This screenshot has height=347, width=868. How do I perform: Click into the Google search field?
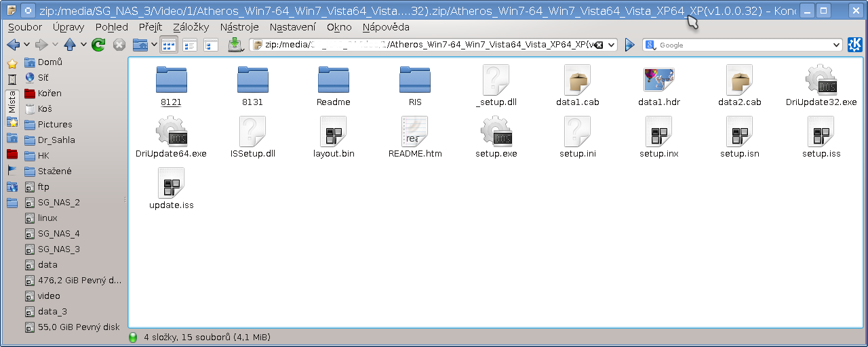744,45
